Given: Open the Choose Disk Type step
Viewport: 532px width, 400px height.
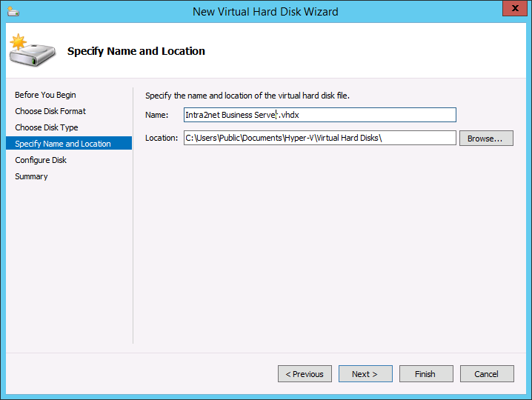Looking at the screenshot, I should click(x=47, y=127).
